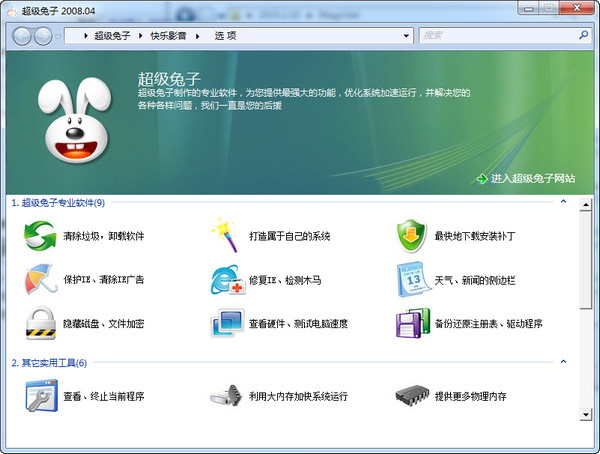Collapse the 其它实用工具 section

click(563, 361)
